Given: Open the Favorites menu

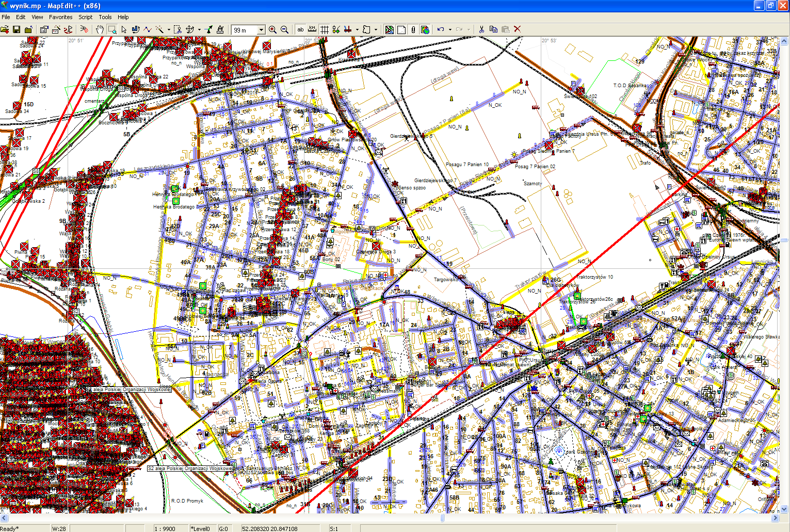Looking at the screenshot, I should (61, 17).
